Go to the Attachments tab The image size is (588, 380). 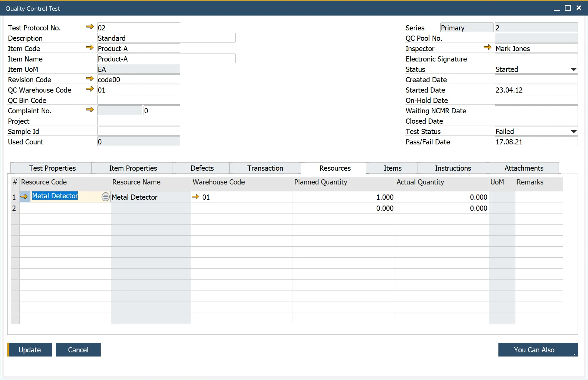pyautogui.click(x=524, y=168)
